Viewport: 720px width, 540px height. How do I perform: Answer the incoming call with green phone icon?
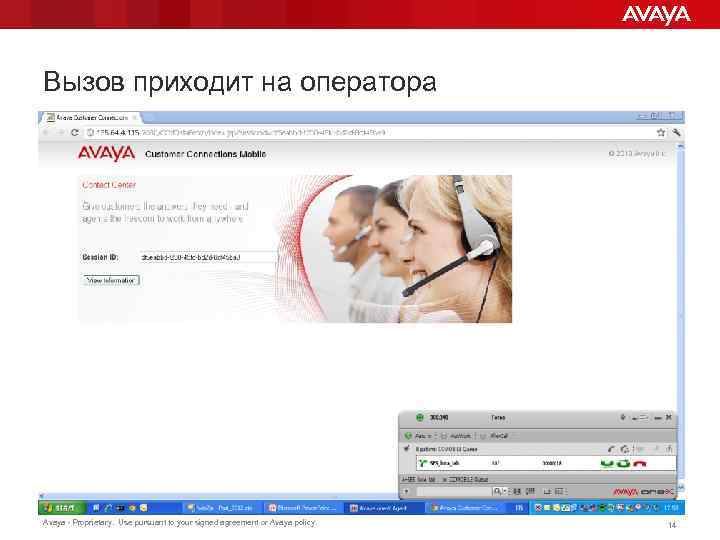click(x=607, y=463)
